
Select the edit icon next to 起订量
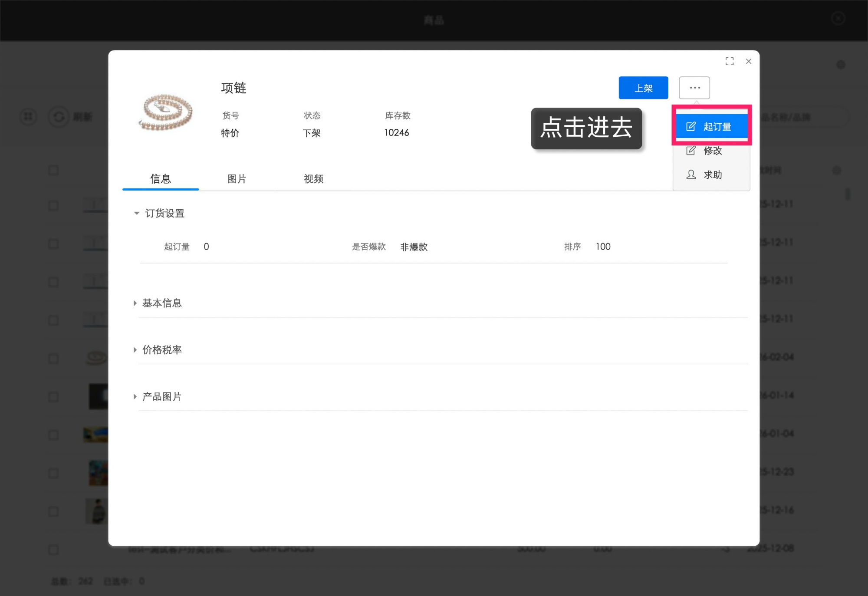pos(690,126)
